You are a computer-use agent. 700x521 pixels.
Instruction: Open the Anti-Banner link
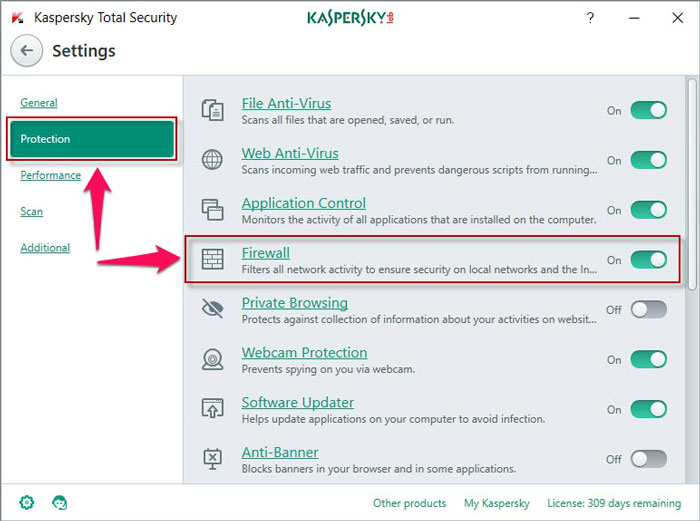click(x=280, y=452)
